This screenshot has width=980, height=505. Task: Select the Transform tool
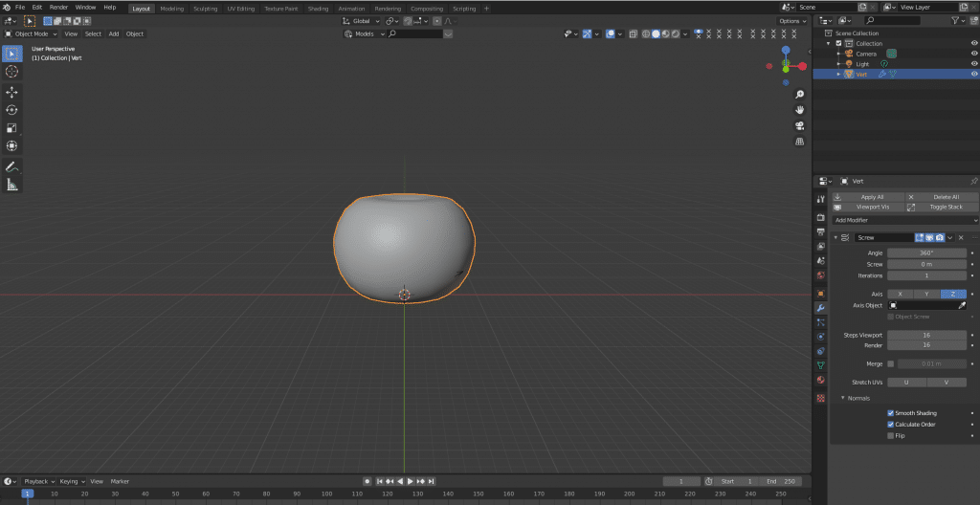[11, 145]
